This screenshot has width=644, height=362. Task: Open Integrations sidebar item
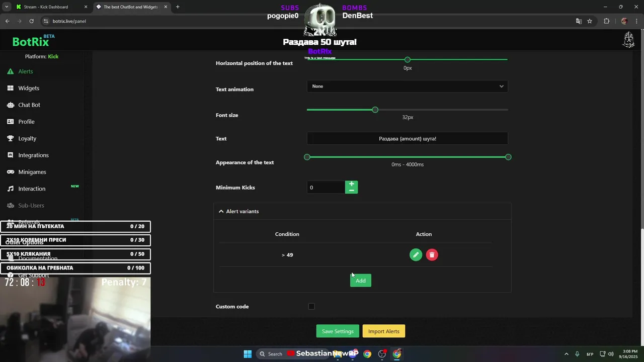click(x=33, y=155)
